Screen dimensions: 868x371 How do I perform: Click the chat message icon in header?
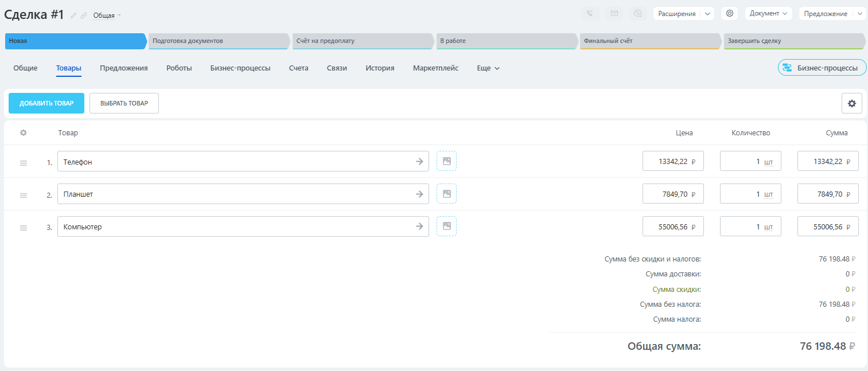(638, 14)
